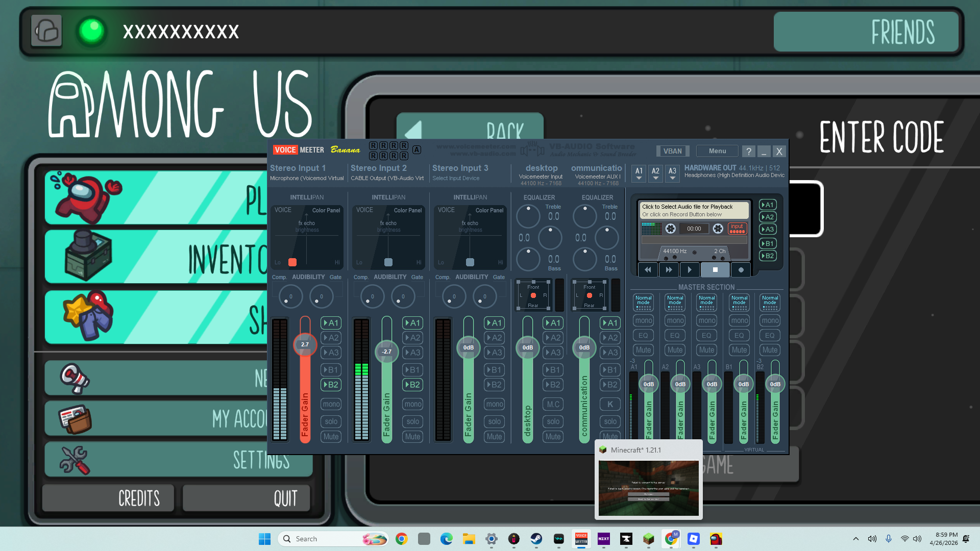The width and height of the screenshot is (980, 551).
Task: Open My Account in the Among Us menu
Action: (156, 418)
